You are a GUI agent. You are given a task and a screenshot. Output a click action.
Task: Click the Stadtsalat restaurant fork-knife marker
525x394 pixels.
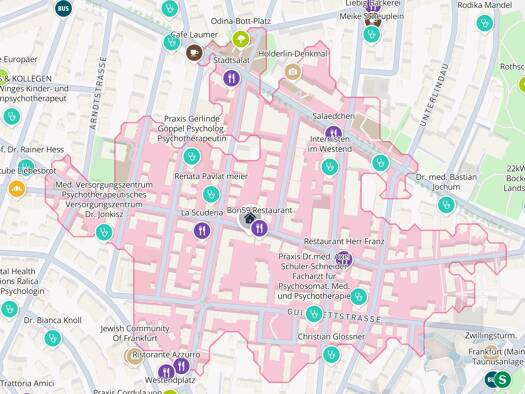232,79
